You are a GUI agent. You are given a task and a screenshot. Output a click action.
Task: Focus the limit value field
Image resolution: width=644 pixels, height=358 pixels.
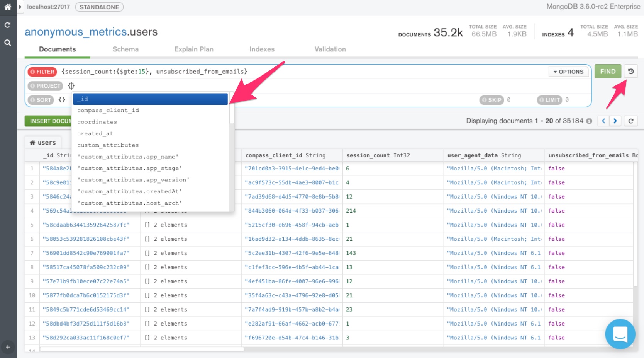[x=577, y=100]
